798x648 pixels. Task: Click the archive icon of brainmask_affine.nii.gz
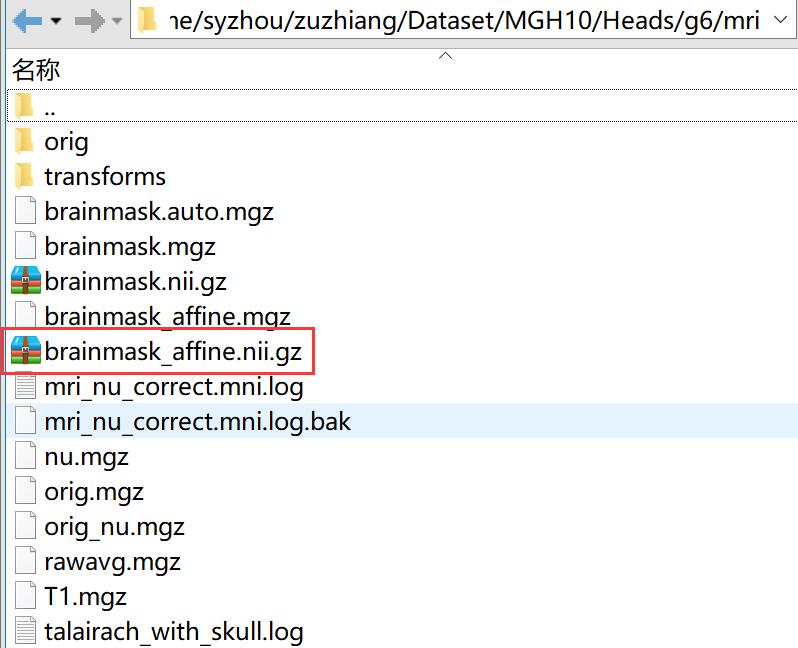point(26,351)
